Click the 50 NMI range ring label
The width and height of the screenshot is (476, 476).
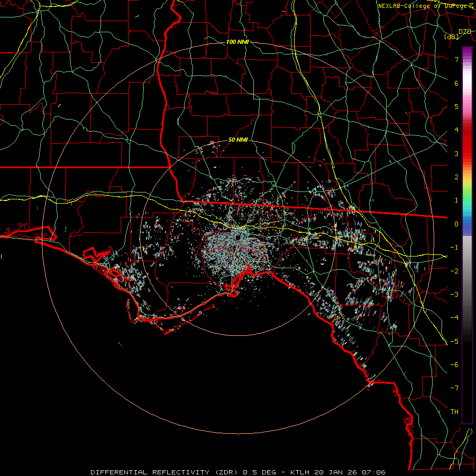click(238, 140)
